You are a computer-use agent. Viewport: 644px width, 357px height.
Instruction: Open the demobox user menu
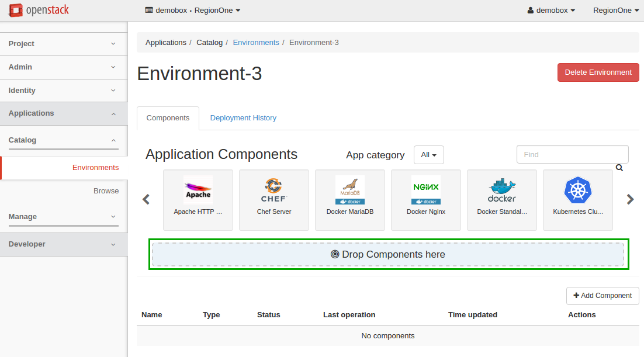pos(551,11)
